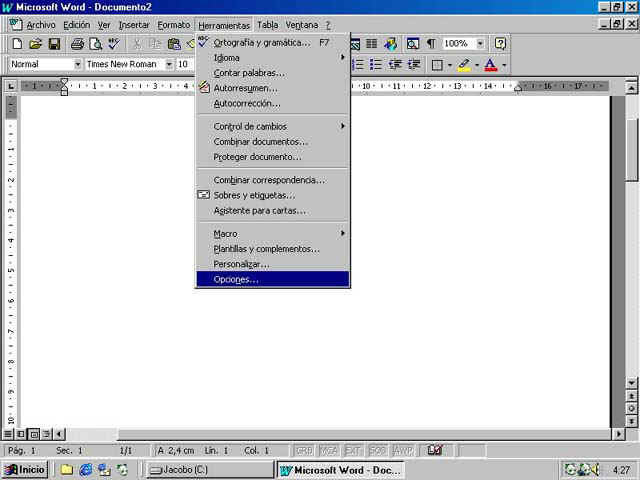Viewport: 640px width, 480px height.
Task: Click the tab alignment selector on ruler
Action: (11, 86)
